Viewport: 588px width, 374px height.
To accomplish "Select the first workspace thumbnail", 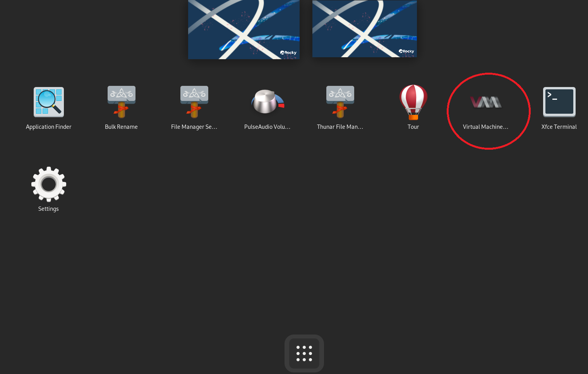I will coord(244,29).
